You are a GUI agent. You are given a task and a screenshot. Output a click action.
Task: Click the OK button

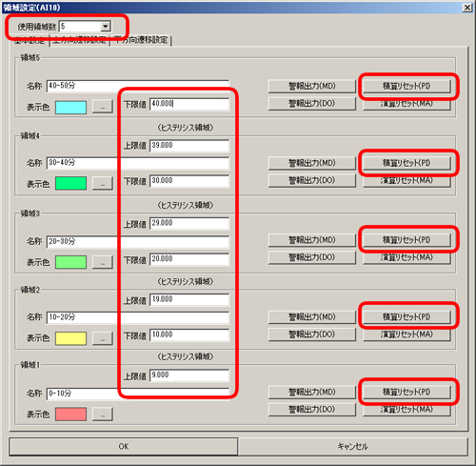(124, 447)
